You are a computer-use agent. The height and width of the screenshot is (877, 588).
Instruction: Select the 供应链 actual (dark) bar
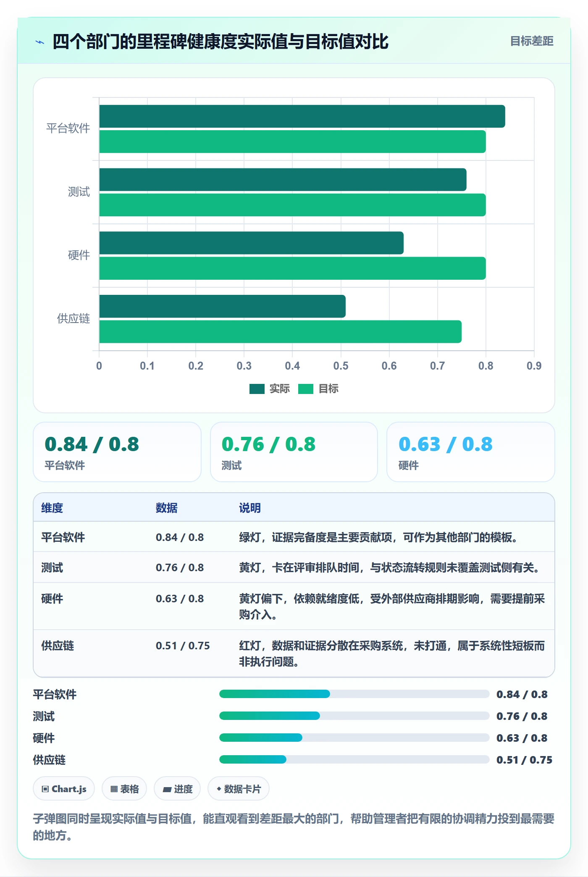coord(222,306)
